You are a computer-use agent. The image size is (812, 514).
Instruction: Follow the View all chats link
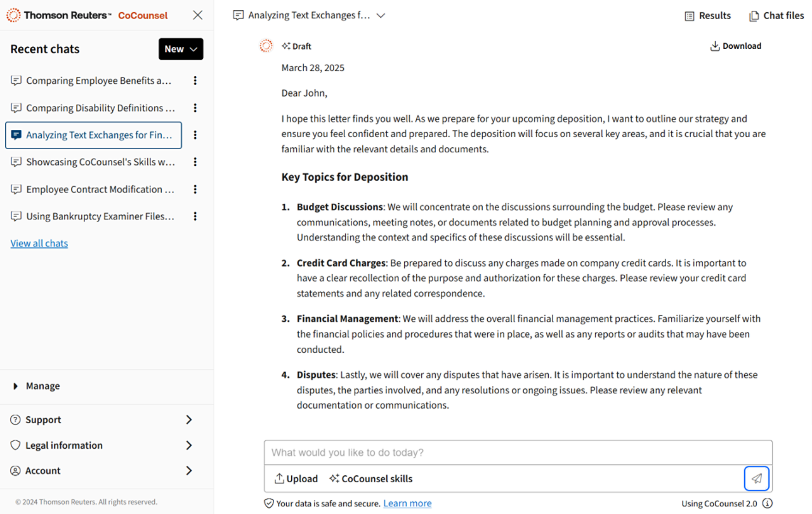point(39,243)
